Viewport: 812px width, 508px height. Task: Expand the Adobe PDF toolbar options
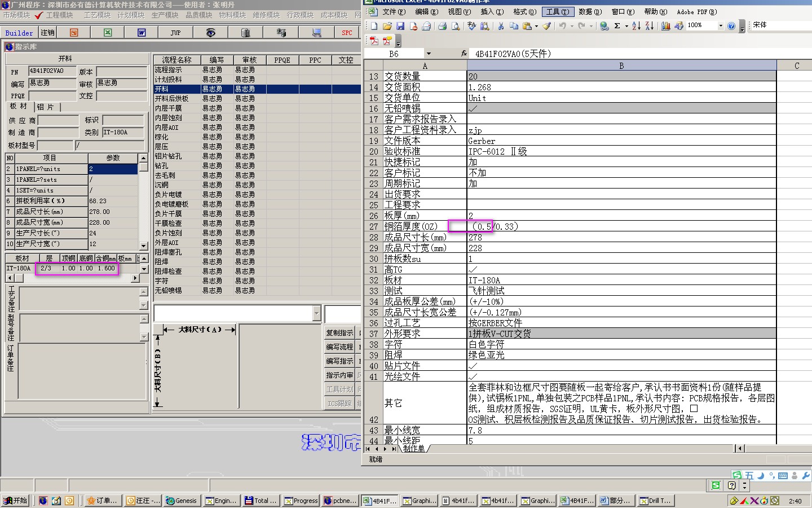[x=398, y=42]
